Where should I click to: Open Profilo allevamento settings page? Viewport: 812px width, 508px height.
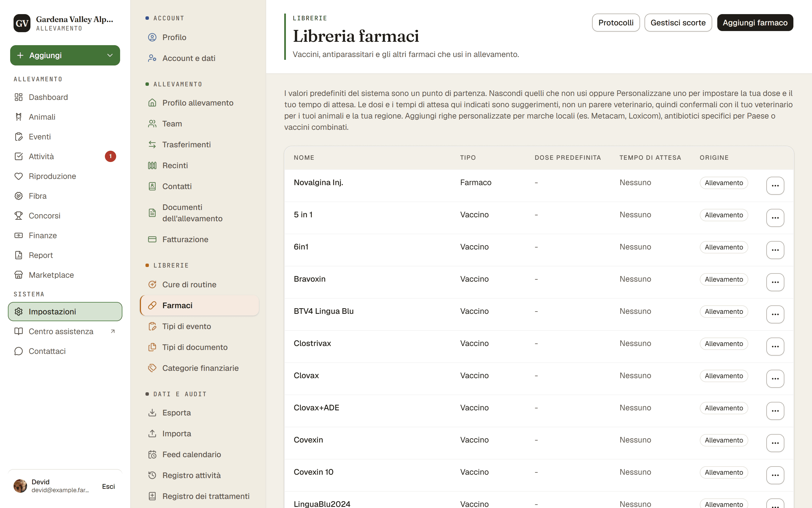click(x=200, y=103)
